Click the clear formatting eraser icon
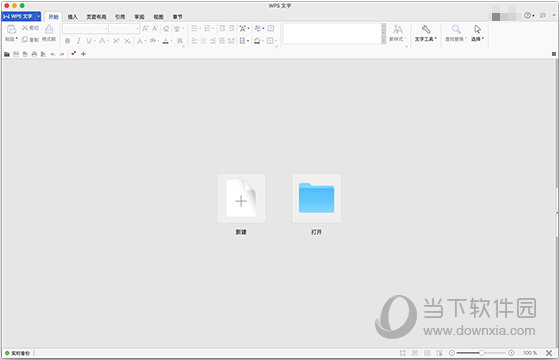Screen dimensions: 560x360 (166, 29)
